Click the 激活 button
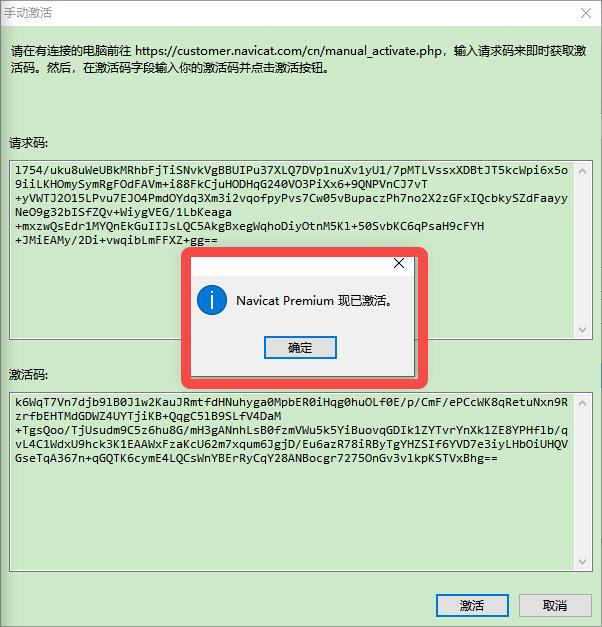The height and width of the screenshot is (627, 602). 472,605
